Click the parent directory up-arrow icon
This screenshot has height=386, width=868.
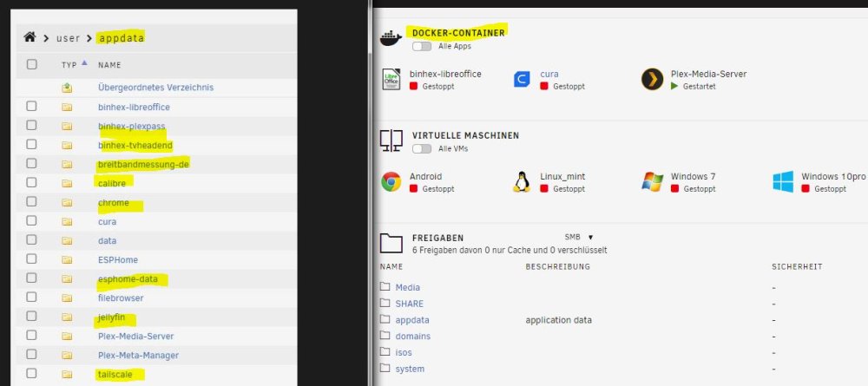[67, 88]
